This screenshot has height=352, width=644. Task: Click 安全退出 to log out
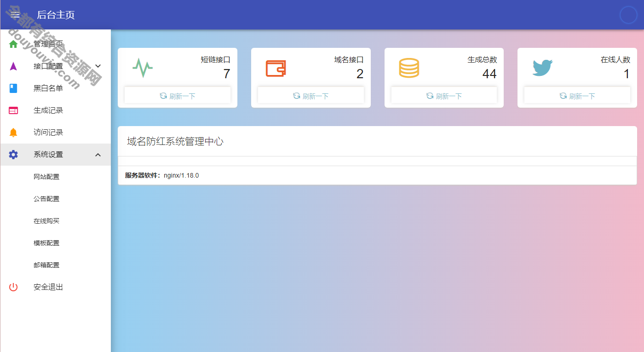55,287
